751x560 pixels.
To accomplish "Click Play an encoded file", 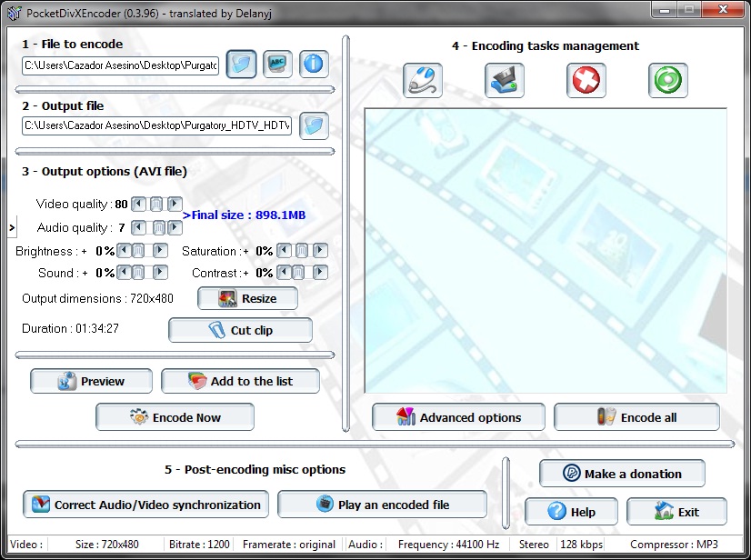I will [x=382, y=505].
